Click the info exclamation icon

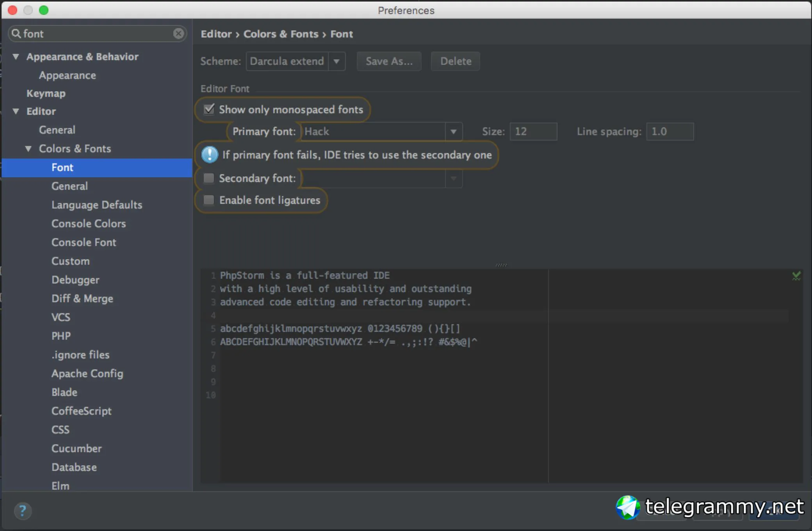click(x=210, y=155)
